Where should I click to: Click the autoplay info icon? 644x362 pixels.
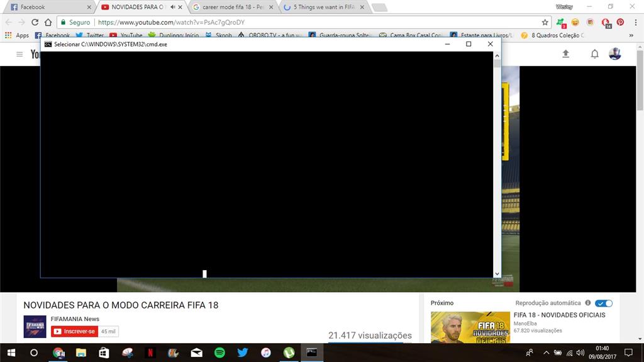tap(588, 303)
